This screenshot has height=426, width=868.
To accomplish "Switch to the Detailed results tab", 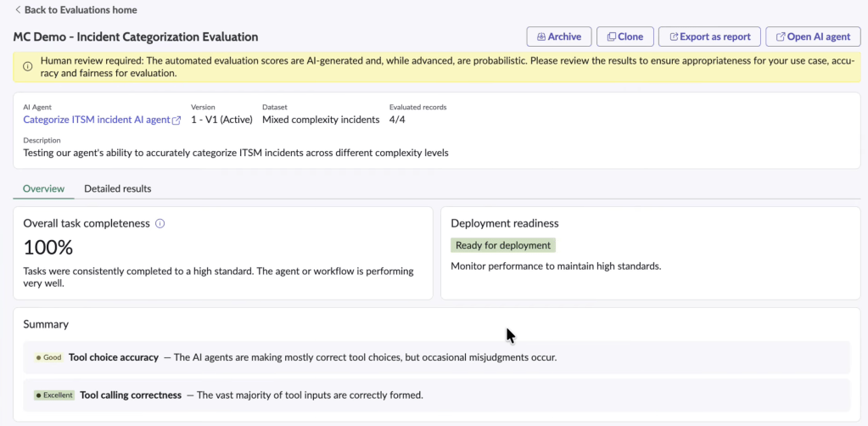I will [117, 188].
